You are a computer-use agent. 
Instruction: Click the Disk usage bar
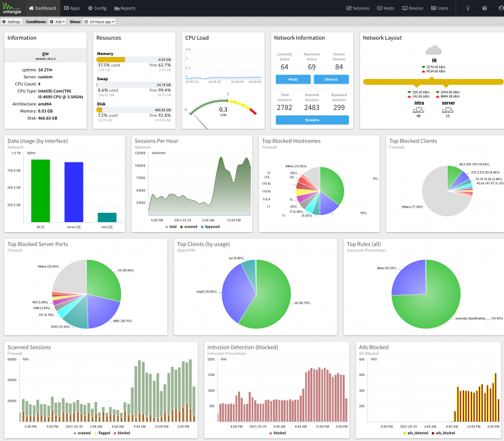[135, 110]
